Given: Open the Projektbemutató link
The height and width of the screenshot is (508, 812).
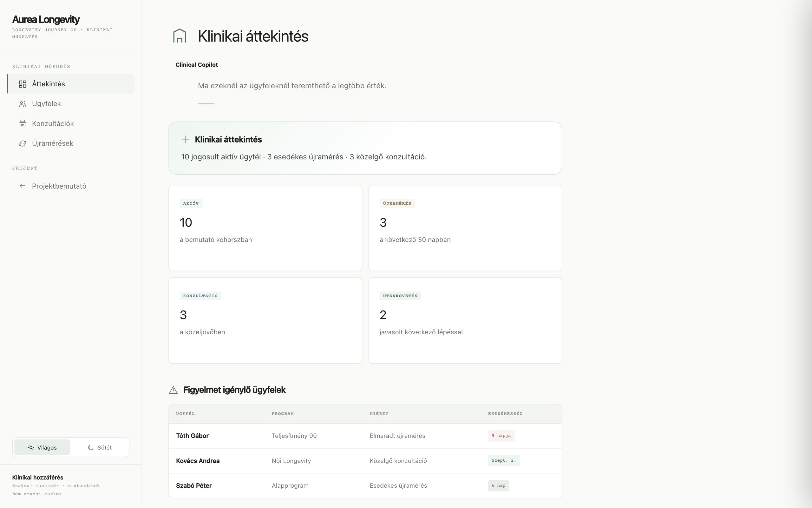Looking at the screenshot, I should point(71,186).
